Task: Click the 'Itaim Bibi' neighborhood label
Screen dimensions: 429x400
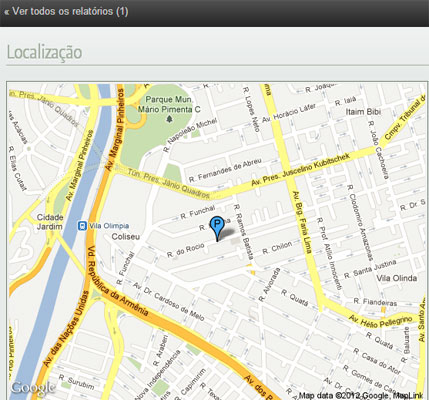Action: 363,112
